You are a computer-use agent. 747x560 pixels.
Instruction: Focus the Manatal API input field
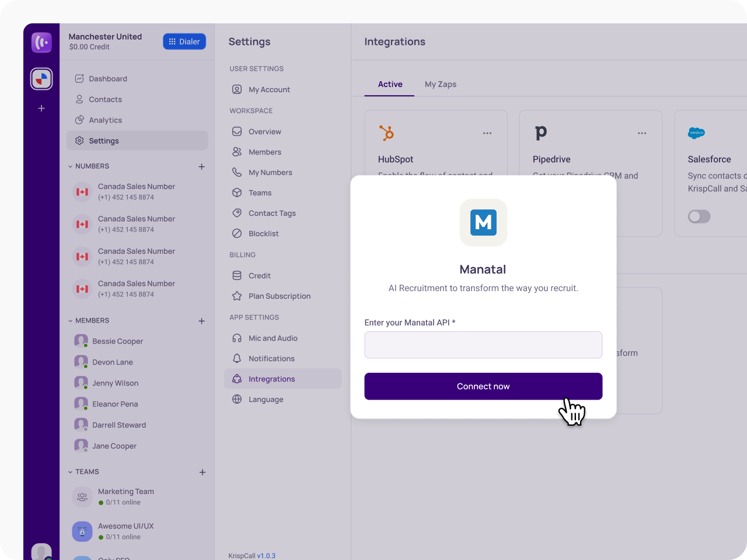pos(483,345)
